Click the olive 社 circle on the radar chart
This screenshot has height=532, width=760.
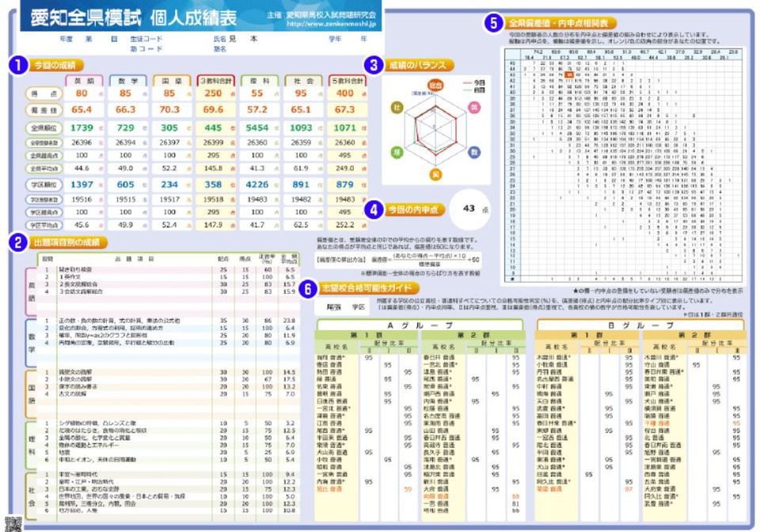coord(397,107)
